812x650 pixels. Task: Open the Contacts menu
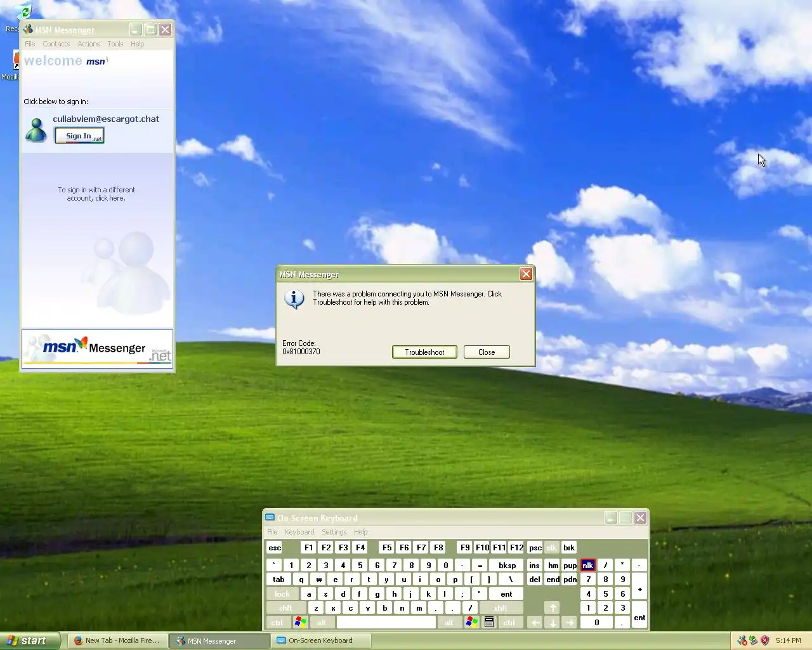pos(56,44)
